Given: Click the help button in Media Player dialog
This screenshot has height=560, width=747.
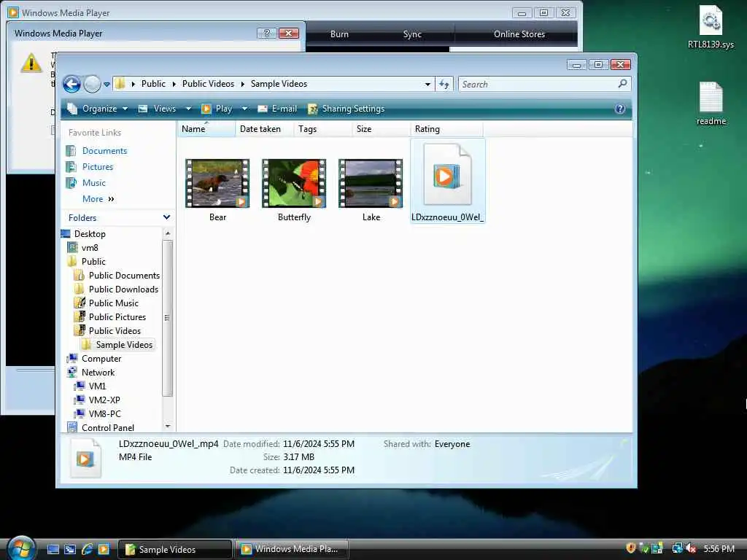Looking at the screenshot, I should point(267,34).
